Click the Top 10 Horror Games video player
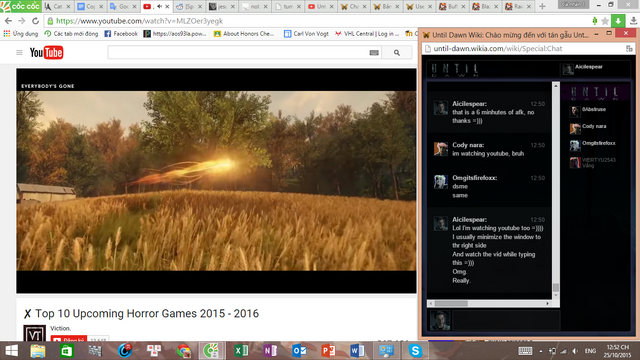Image resolution: width=640 pixels, height=360 pixels. (216, 181)
